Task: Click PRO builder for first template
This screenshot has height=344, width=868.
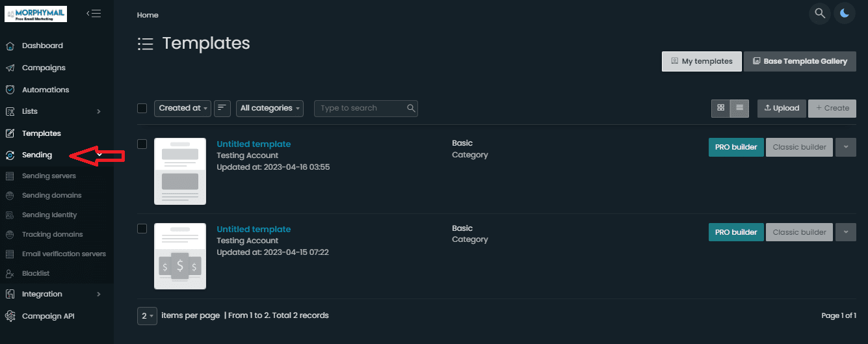Action: 736,147
